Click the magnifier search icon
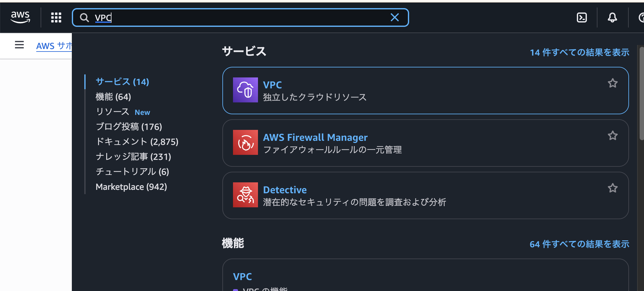This screenshot has height=291, width=644. pos(84,17)
